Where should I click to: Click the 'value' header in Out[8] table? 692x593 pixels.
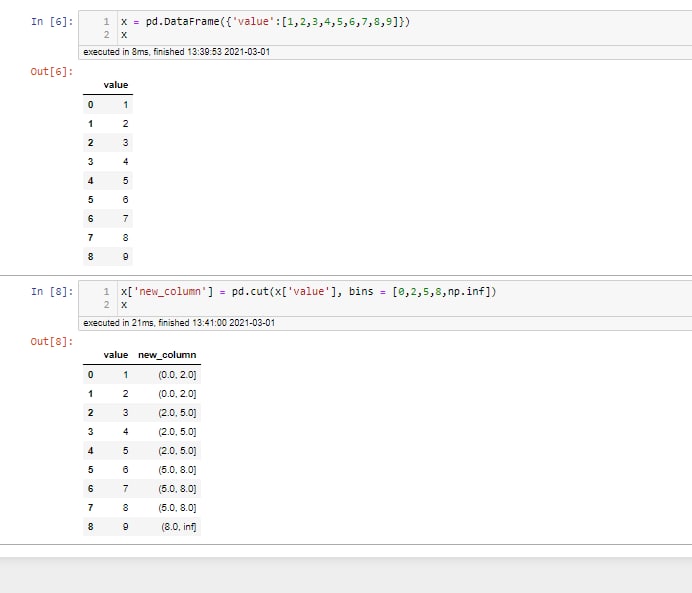click(x=116, y=355)
